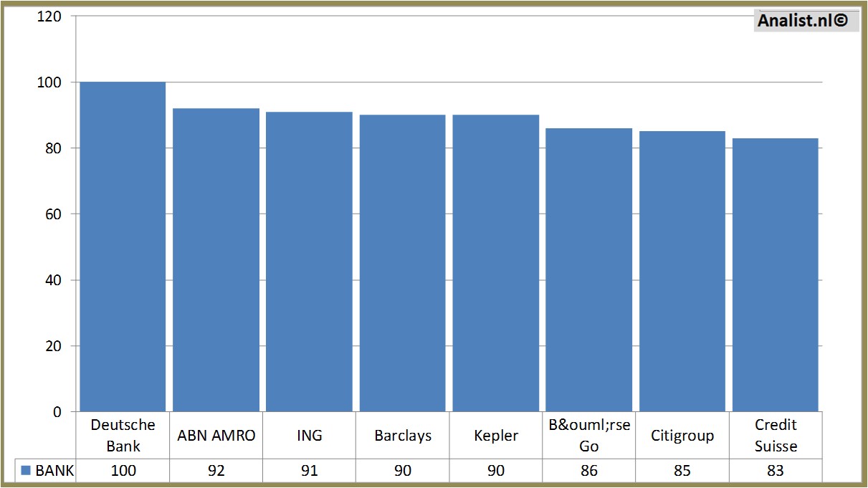Select the 60 label on the vertical axis
The width and height of the screenshot is (868, 488).
[x=52, y=214]
